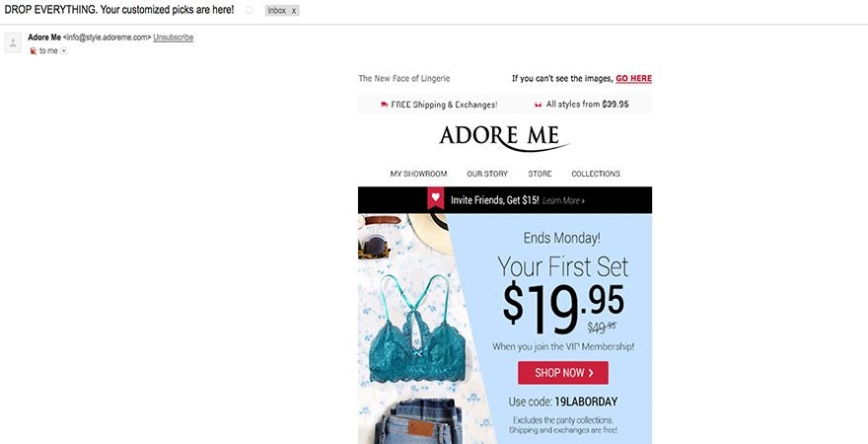Open OUR STORY in the email navigation
Screen dimensions: 868x444
[487, 174]
